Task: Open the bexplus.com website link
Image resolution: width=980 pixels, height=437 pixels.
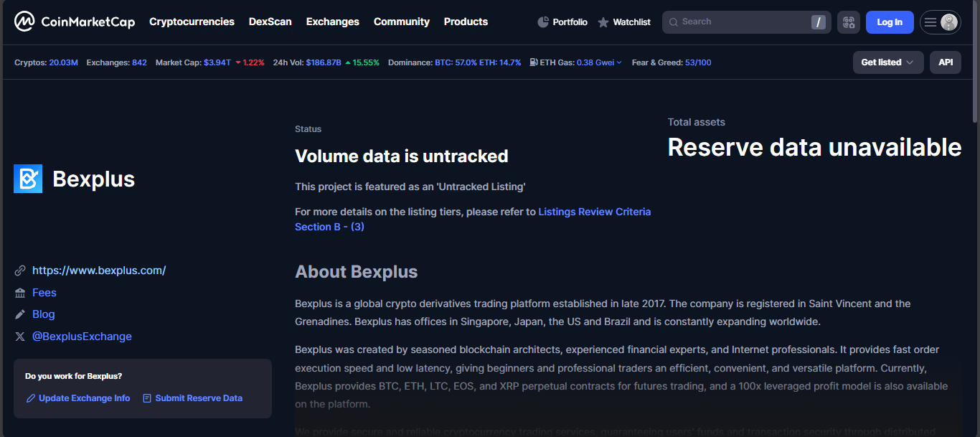Action: click(x=99, y=271)
